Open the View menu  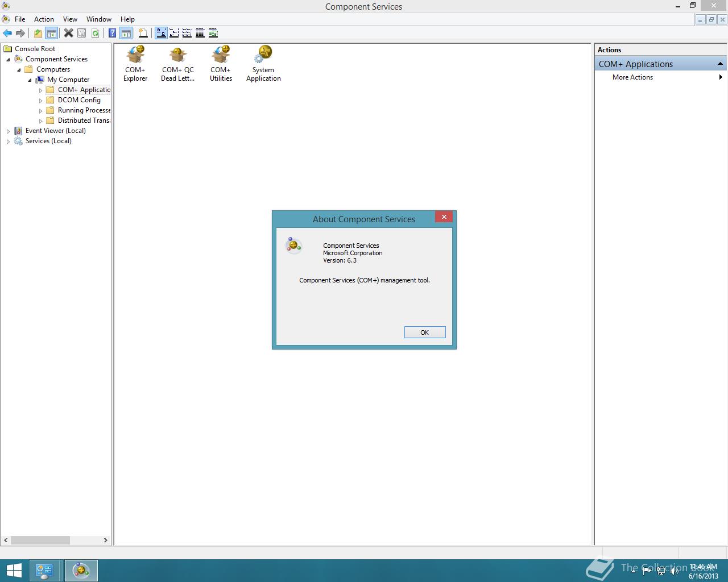(70, 19)
